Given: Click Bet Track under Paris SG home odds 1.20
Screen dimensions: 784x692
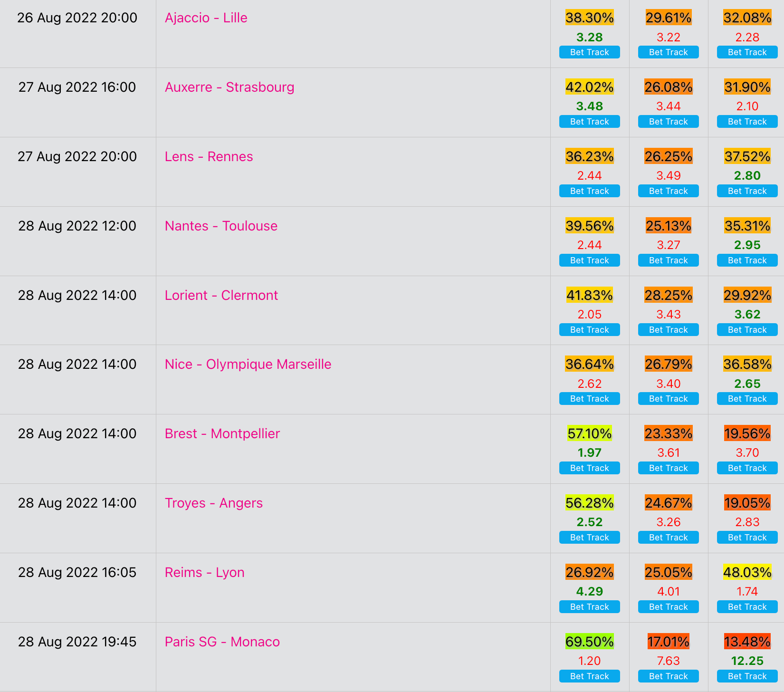Looking at the screenshot, I should (590, 676).
